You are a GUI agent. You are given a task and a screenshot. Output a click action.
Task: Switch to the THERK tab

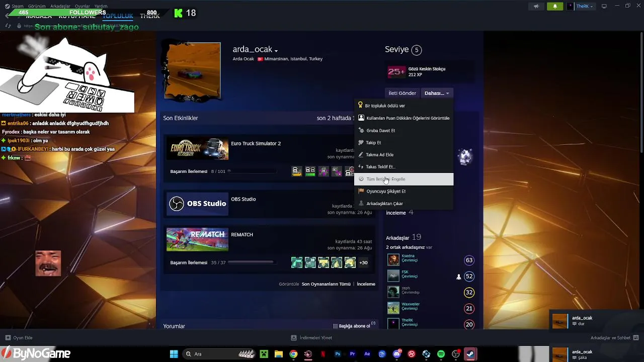(150, 16)
